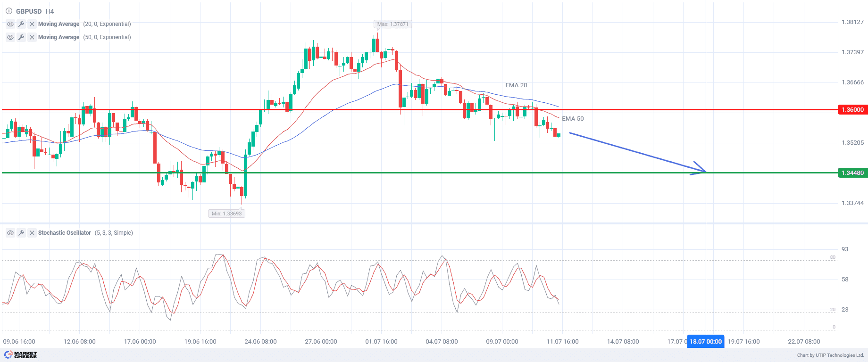Open the Chart by UTIP Technologies link
Viewport: 868px width, 362px height.
[x=830, y=355]
